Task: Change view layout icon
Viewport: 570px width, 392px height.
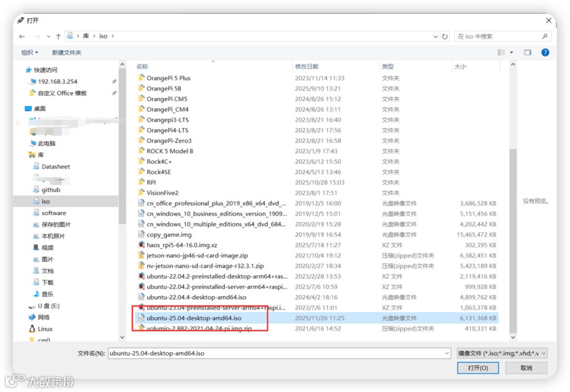Action: point(501,52)
